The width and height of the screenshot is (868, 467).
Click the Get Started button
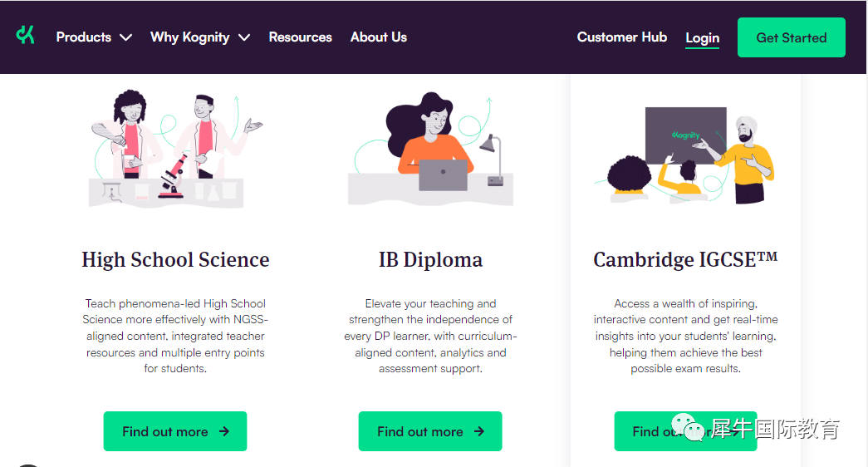point(791,37)
